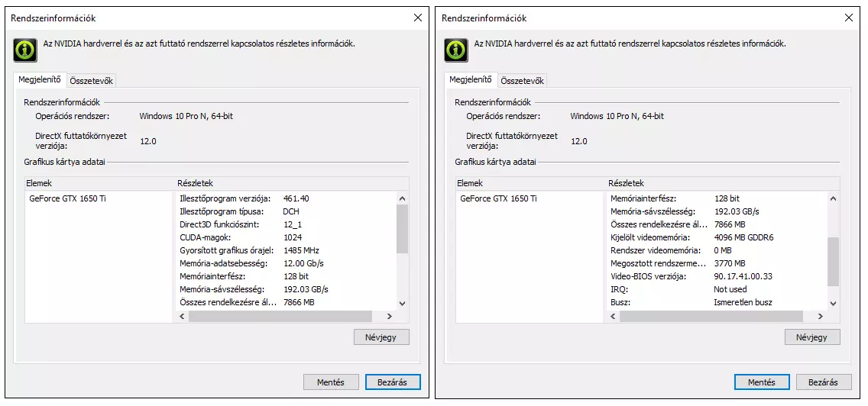Select GeForce GTX 1650 Ti in right dialog
This screenshot has height=406, width=868.
click(498, 198)
